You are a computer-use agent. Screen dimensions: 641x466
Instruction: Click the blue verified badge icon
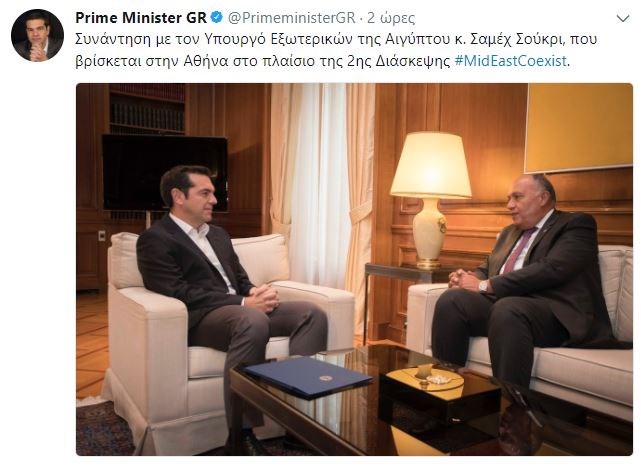coord(216,18)
